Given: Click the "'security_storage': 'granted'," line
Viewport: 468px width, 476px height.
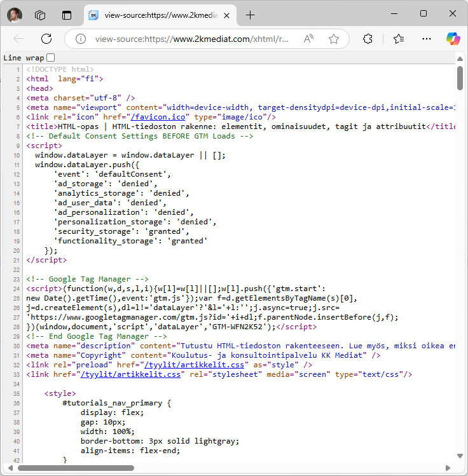Looking at the screenshot, I should tap(121, 231).
